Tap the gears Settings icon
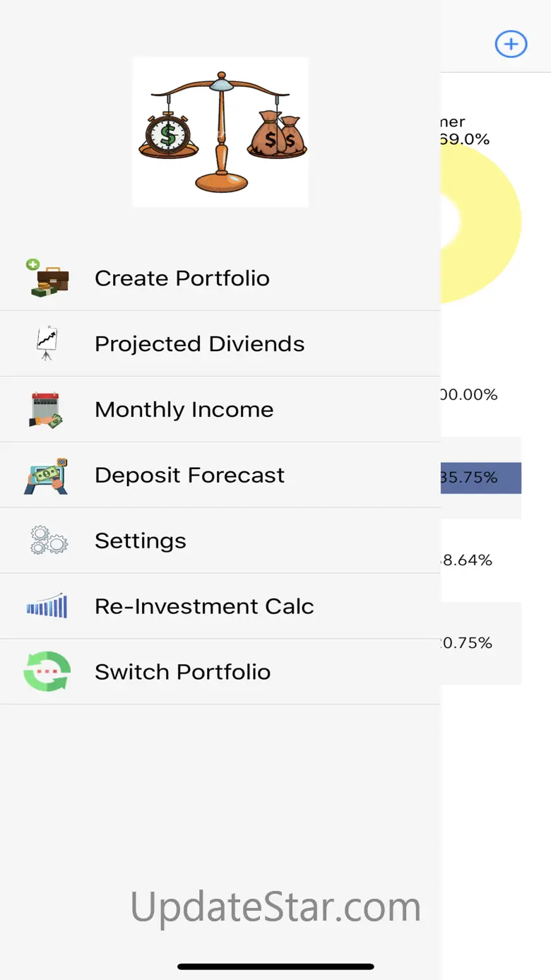This screenshot has height=980, width=551. tap(48, 541)
